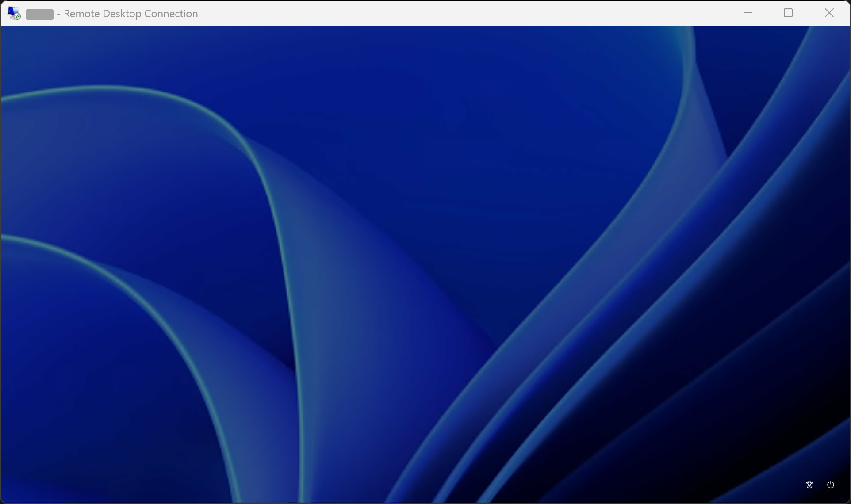
Task: Restore or maximize using the square title bar button
Action: (788, 13)
